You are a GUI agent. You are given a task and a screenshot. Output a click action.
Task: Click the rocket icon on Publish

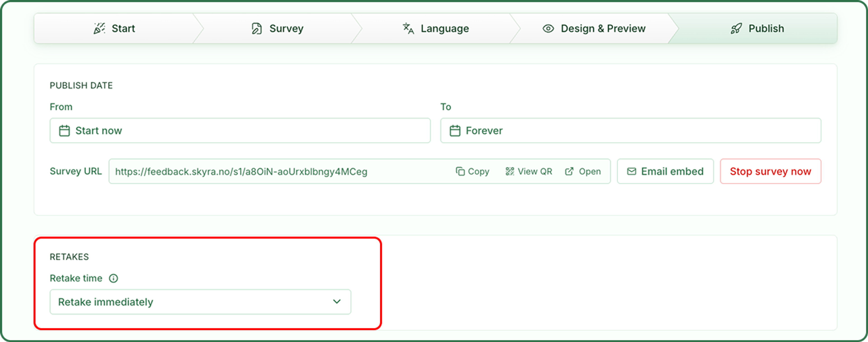(x=736, y=29)
